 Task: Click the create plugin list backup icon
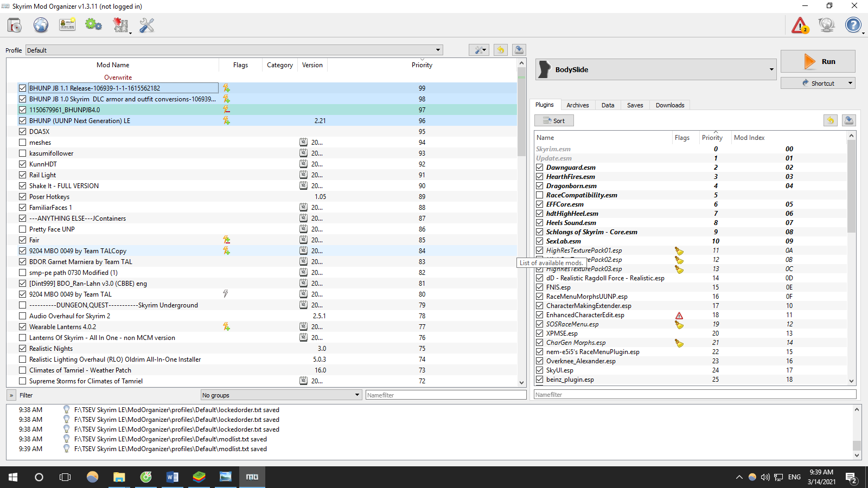click(x=849, y=120)
